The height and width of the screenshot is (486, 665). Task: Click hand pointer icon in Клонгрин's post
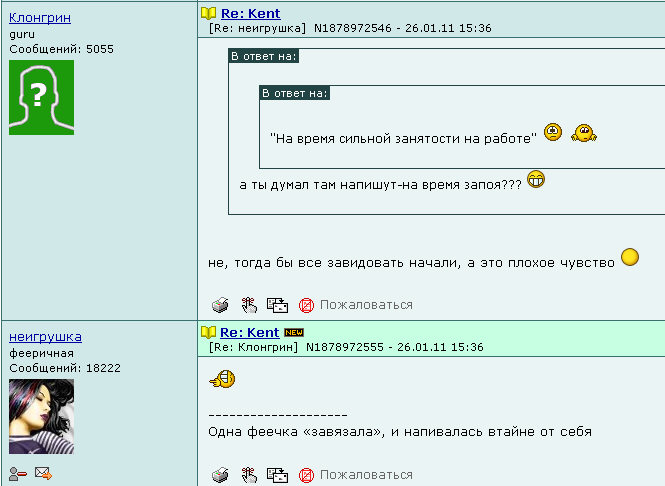[x=249, y=305]
